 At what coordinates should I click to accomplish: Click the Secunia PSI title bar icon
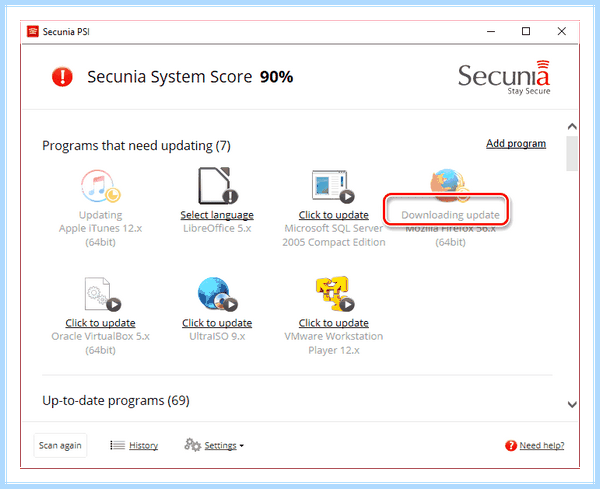tap(33, 31)
